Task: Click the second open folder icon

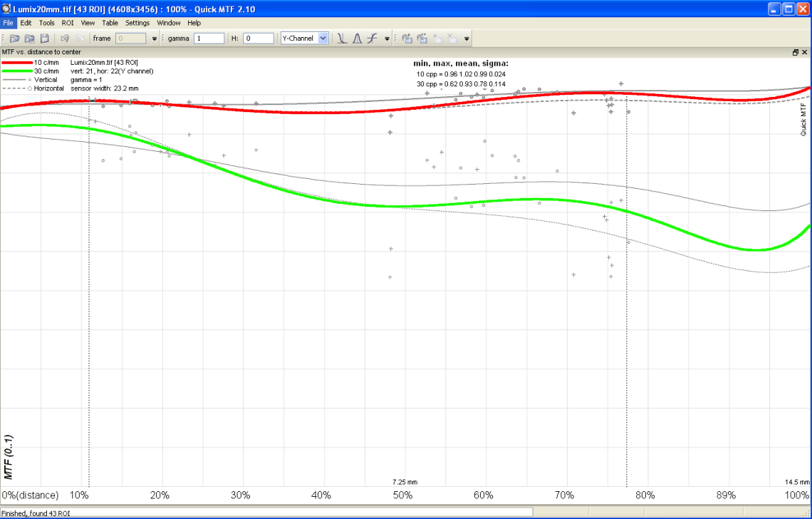Action: (x=29, y=38)
